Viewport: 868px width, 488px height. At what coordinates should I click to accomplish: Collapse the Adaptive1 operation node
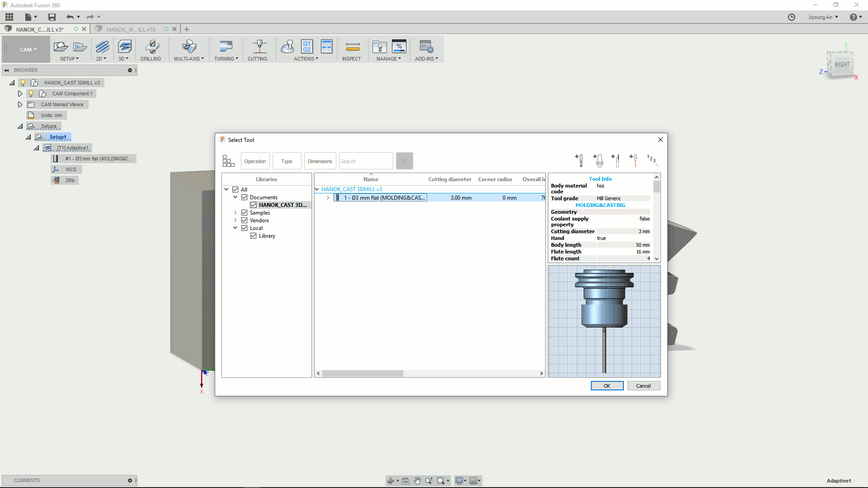click(36, 148)
